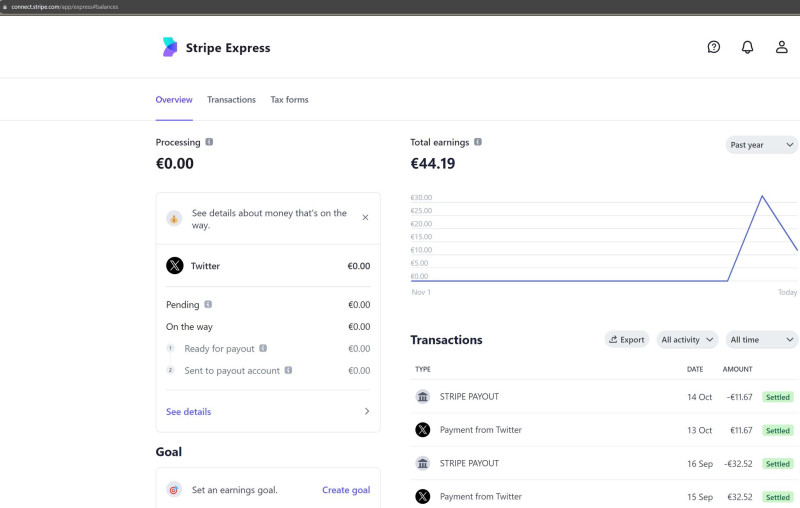The height and width of the screenshot is (508, 800).
Task: Open the Tax forms tab
Action: 289,99
